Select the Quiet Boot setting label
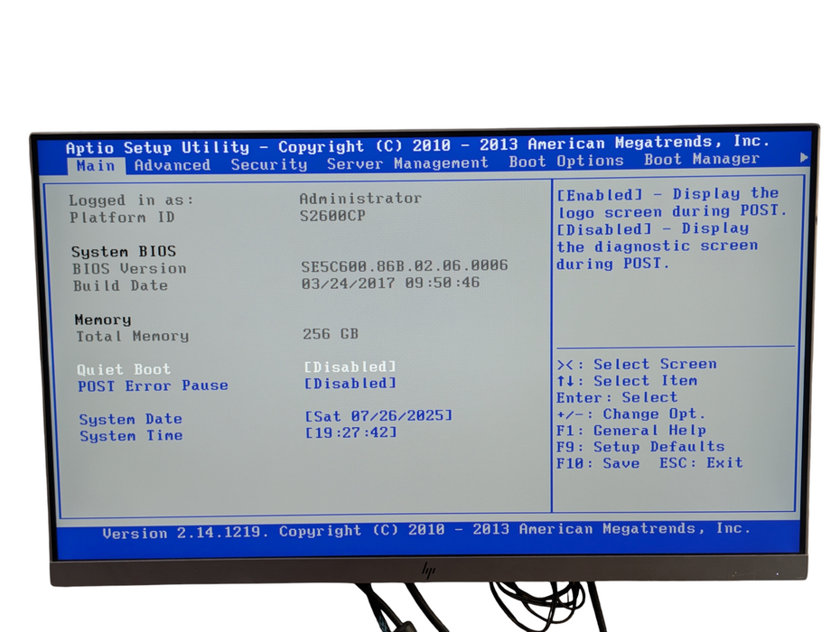 point(124,369)
